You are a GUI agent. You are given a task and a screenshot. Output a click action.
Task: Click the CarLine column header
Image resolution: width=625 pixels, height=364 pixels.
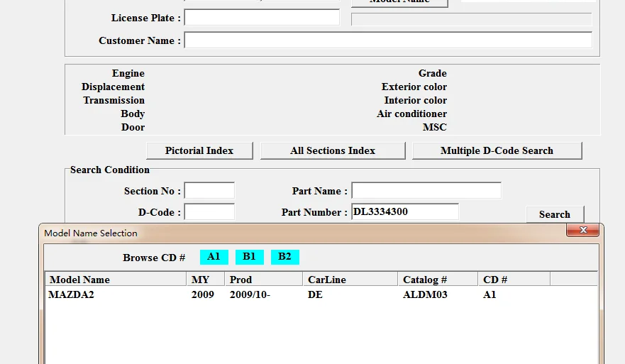[x=350, y=280]
